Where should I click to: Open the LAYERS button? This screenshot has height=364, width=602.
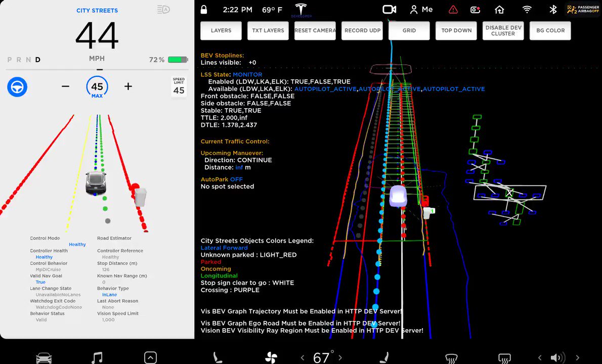[x=221, y=31]
